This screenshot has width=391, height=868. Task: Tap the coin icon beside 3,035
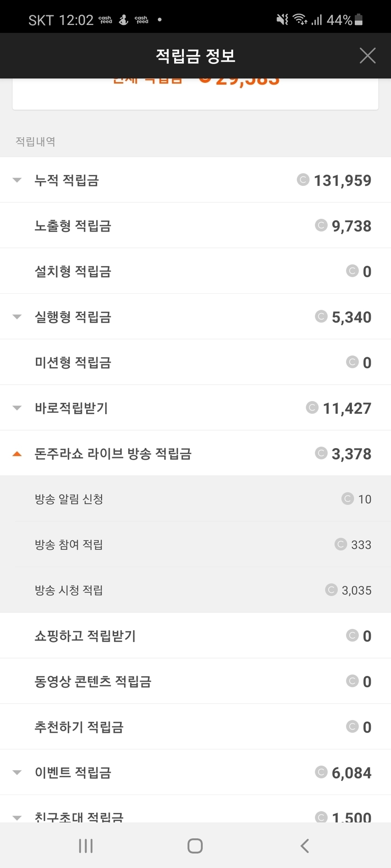331,590
